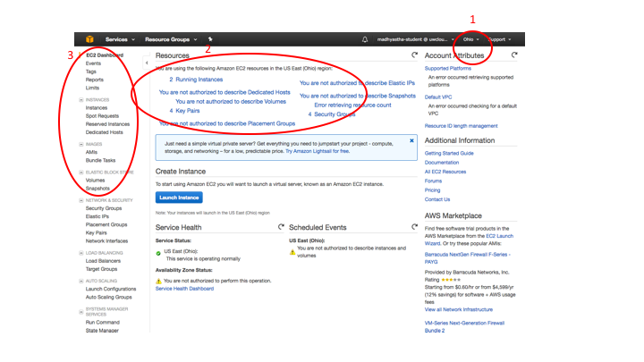The image size is (644, 362).
Task: Collapse the IMAGES sidebar section
Action: coord(80,145)
